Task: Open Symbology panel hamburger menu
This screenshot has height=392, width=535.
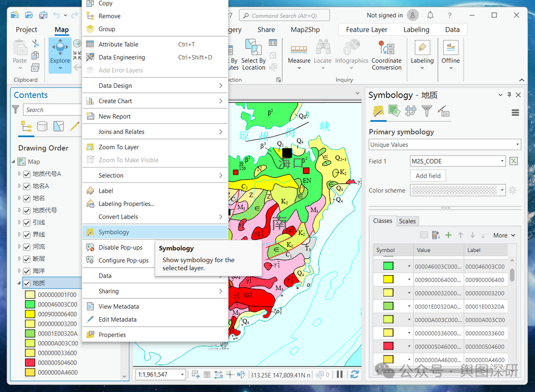Action: coord(515,113)
